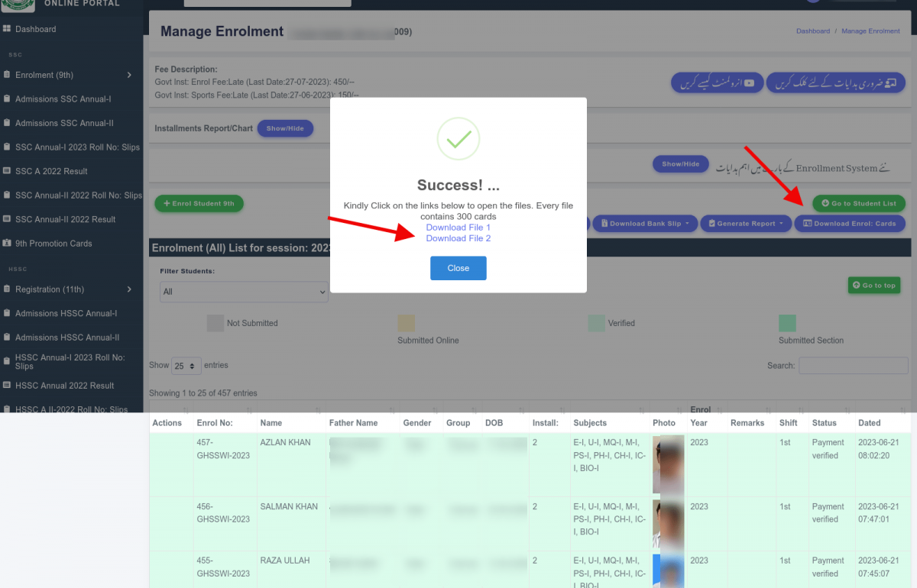Open the Filter Students dropdown
The height and width of the screenshot is (588, 917).
tap(244, 292)
